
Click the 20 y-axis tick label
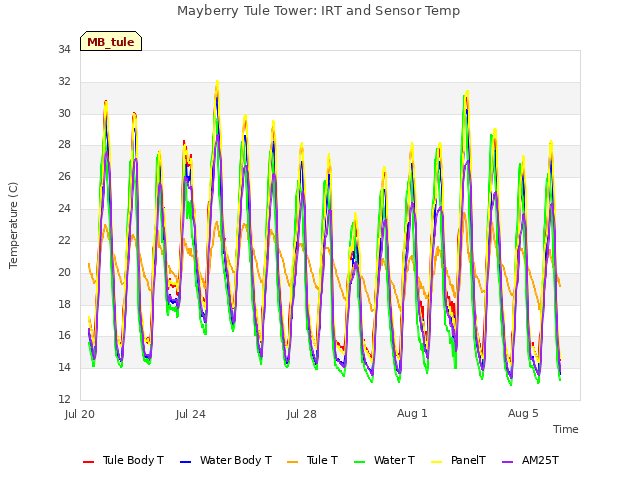[64, 272]
